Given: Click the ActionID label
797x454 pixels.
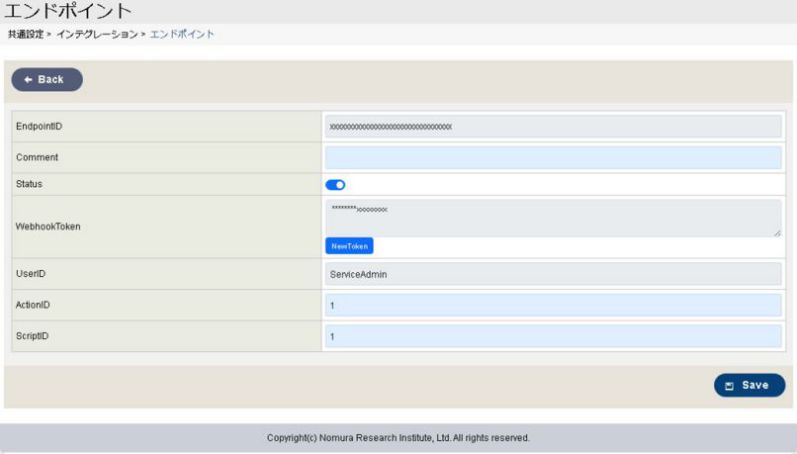Looking at the screenshot, I should (x=33, y=305).
